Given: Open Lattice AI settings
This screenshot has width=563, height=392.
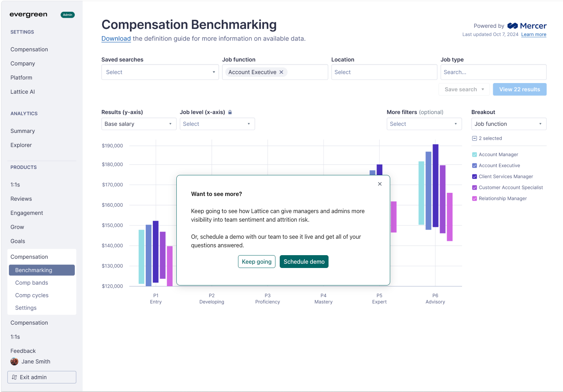Looking at the screenshot, I should click(23, 92).
